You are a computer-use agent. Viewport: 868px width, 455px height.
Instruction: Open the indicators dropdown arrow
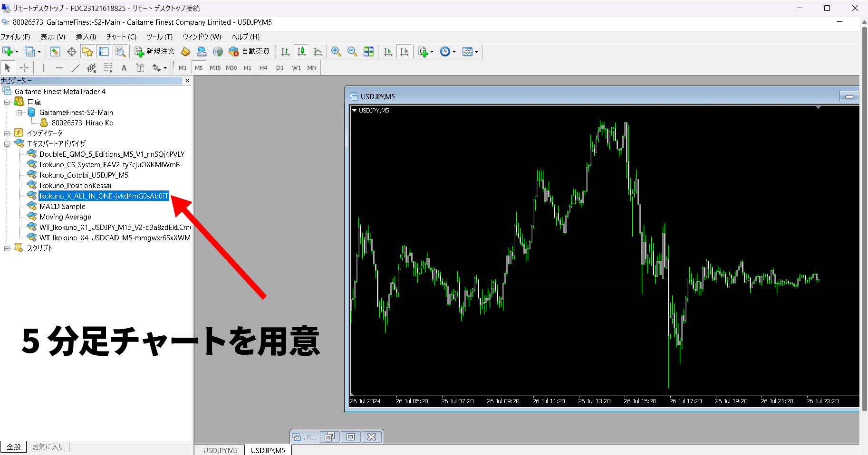[432, 52]
